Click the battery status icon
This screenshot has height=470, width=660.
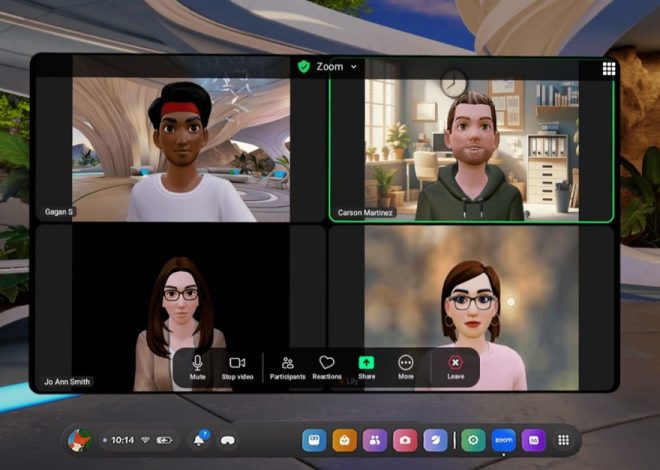164,440
